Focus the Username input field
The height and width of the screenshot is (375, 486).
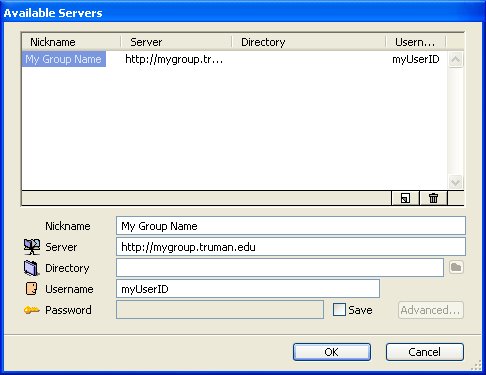point(248,289)
